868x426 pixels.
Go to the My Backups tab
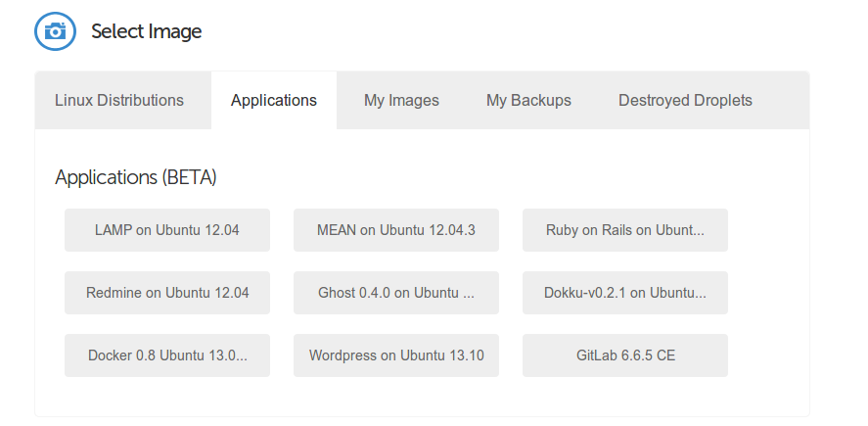[528, 100]
